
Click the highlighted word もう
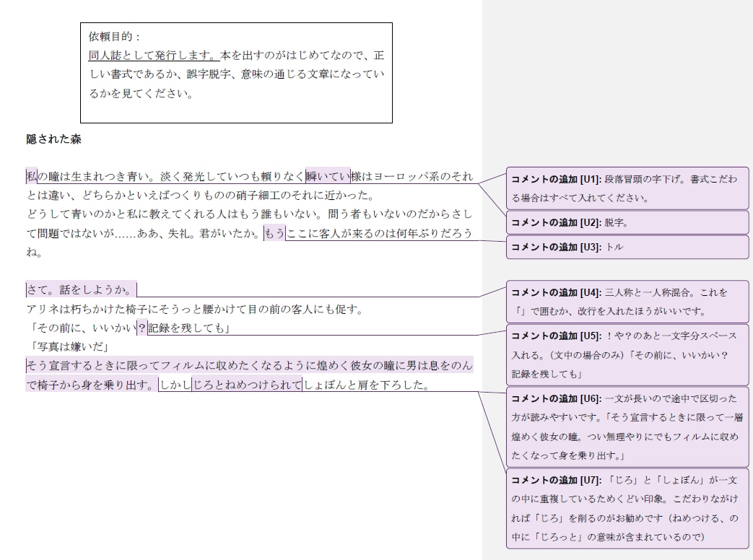[274, 234]
